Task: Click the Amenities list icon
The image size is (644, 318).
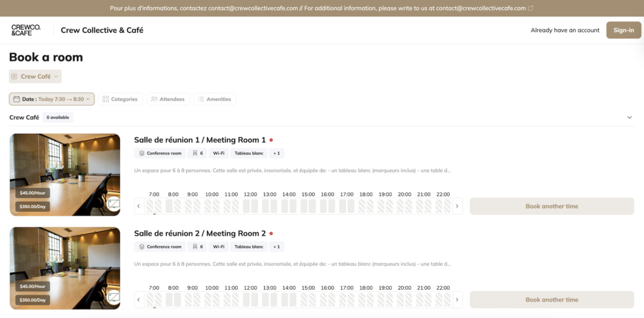Action: (x=201, y=99)
